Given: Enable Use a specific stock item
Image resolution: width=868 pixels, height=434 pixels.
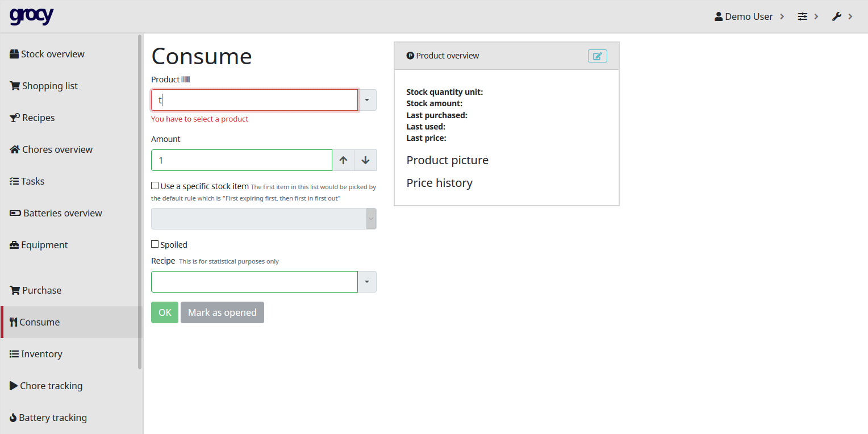Looking at the screenshot, I should 155,186.
